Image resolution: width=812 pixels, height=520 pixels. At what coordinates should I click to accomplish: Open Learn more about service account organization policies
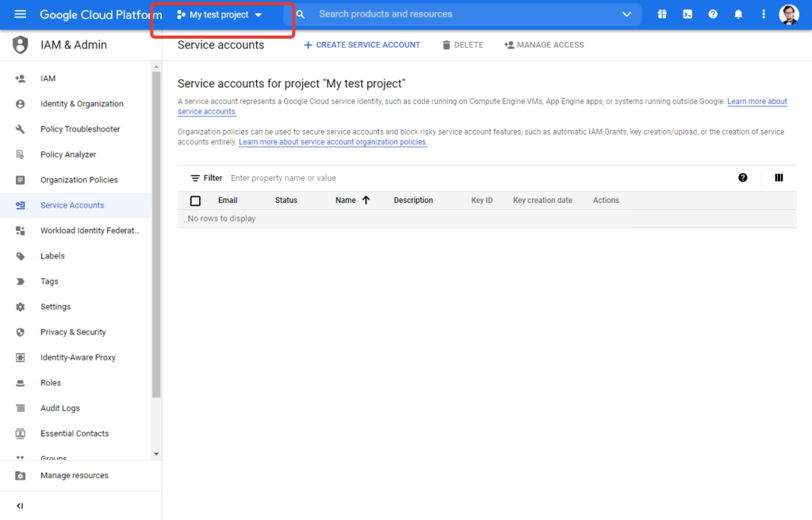pyautogui.click(x=333, y=143)
